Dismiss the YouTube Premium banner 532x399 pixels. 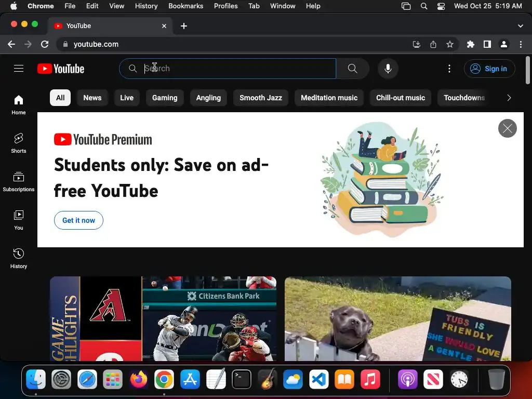pos(507,128)
